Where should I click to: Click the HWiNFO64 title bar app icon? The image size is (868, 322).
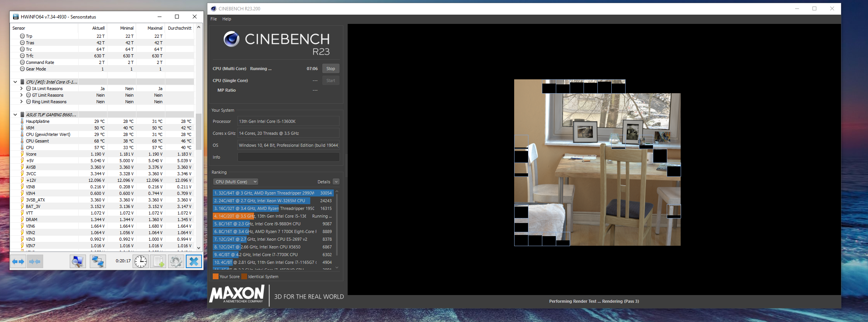[16, 17]
